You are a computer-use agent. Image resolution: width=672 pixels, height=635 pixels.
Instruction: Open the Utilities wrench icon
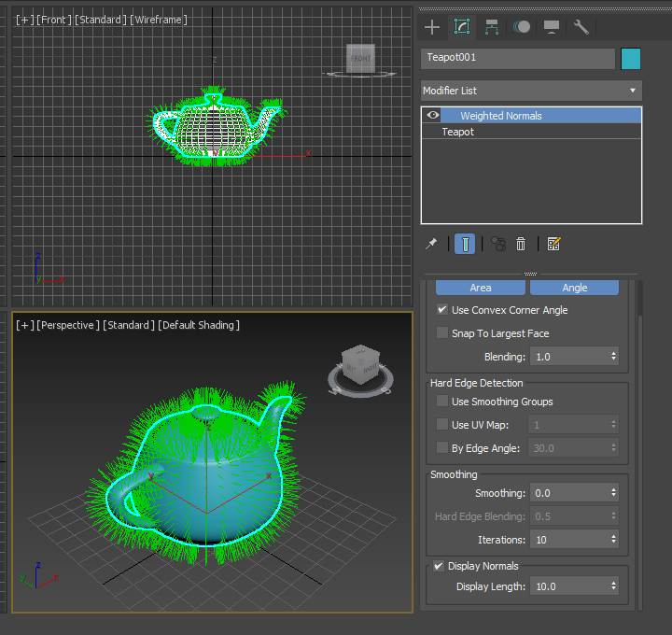pos(581,27)
